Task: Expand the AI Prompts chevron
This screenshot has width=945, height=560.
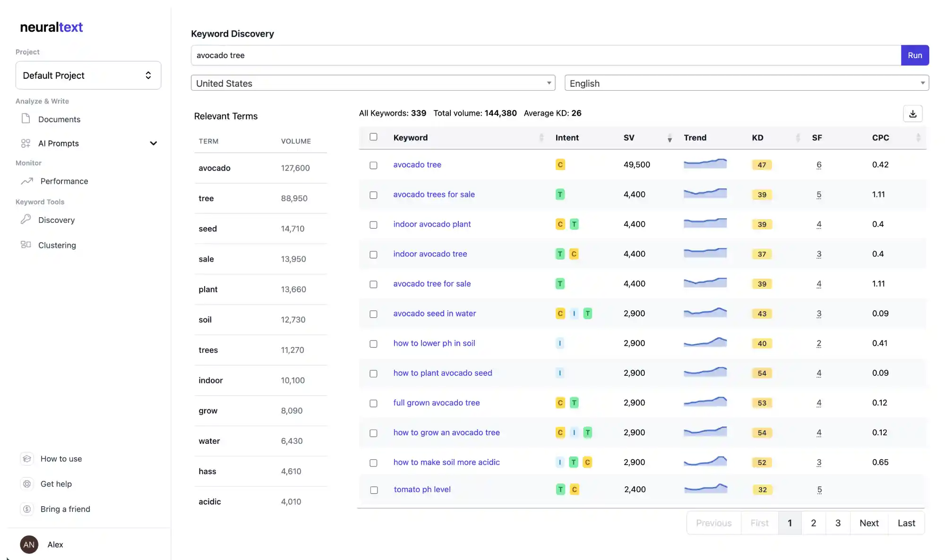Action: [x=153, y=143]
